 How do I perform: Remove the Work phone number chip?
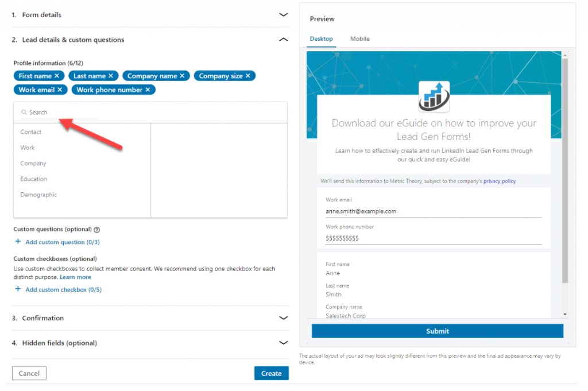coord(148,89)
